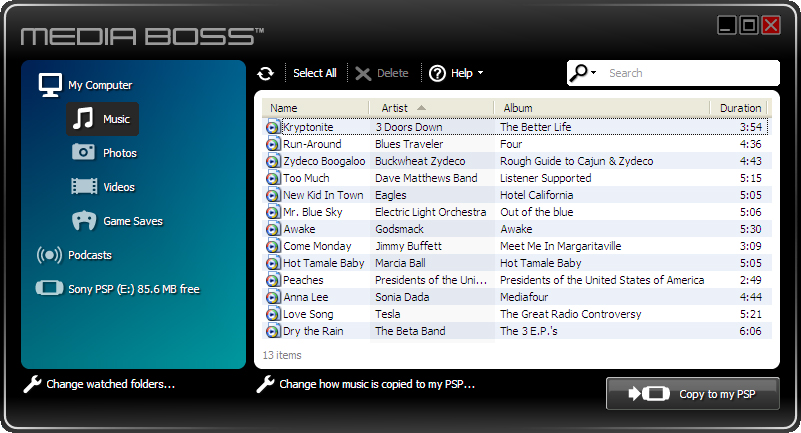Click the Dry the Rain file icon
This screenshot has width=801, height=433.
[x=273, y=331]
